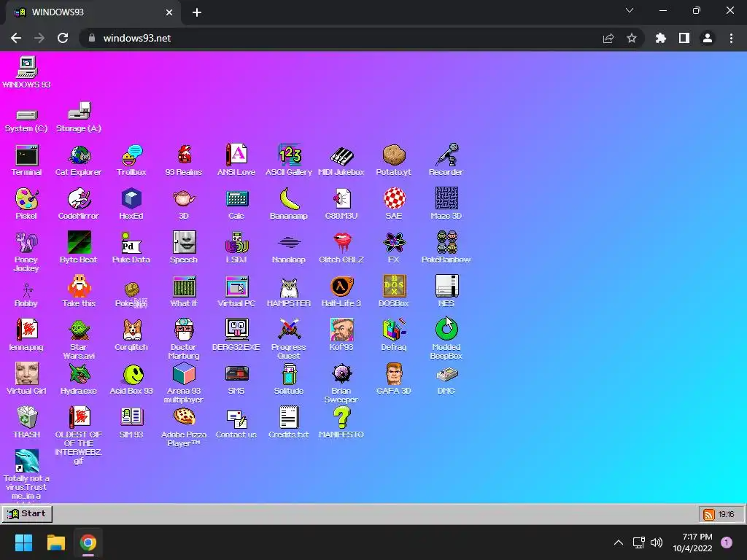
Task: Open File Explorer from Windows taskbar
Action: [x=55, y=542]
